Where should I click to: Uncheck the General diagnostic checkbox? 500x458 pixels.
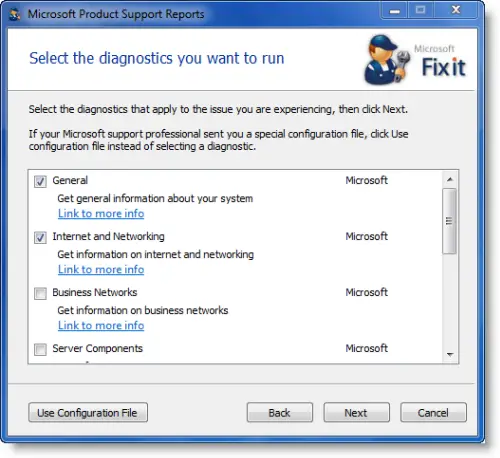pyautogui.click(x=40, y=181)
